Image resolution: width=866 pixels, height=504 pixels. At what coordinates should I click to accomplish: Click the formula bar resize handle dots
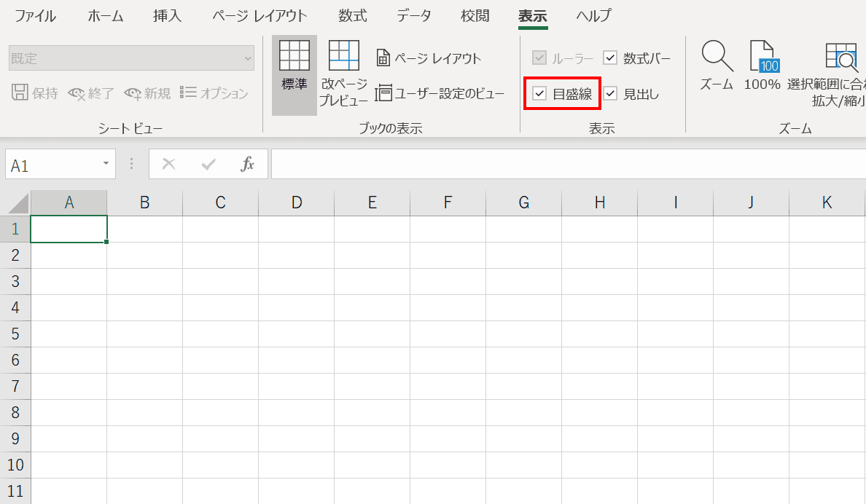tap(131, 163)
